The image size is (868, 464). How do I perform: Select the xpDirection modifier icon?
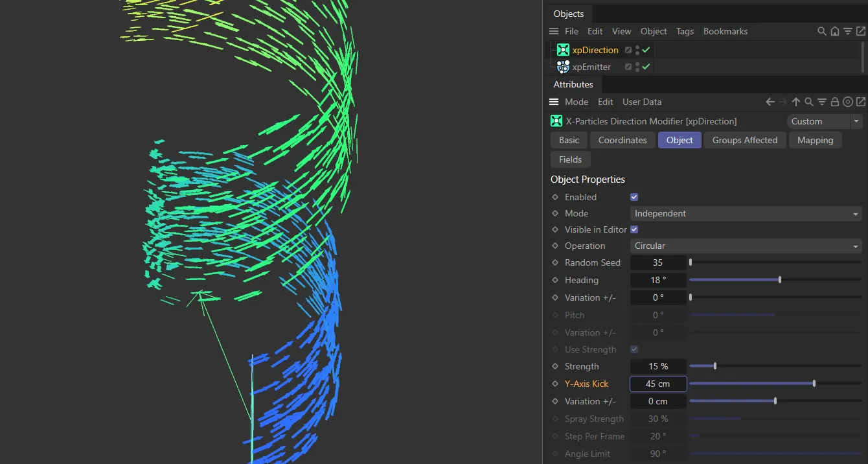(563, 50)
